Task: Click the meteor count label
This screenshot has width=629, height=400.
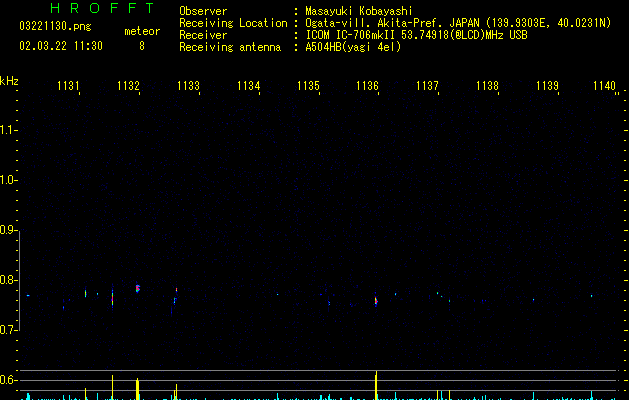Action: pos(142,31)
